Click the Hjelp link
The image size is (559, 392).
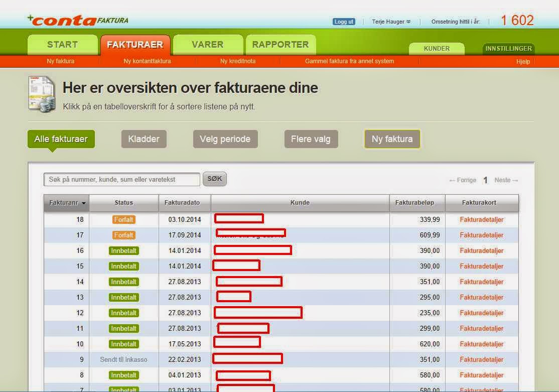(523, 61)
